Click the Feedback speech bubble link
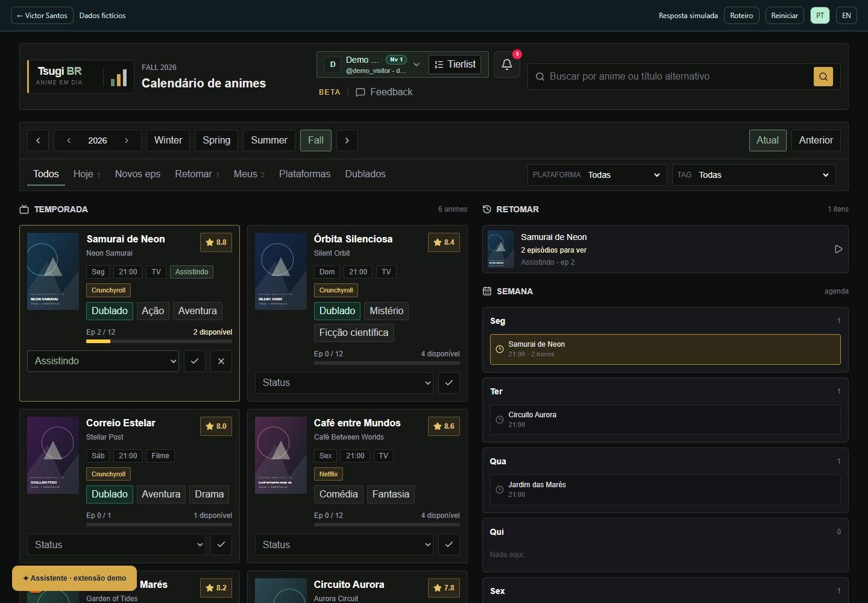This screenshot has width=868, height=603. click(x=384, y=92)
